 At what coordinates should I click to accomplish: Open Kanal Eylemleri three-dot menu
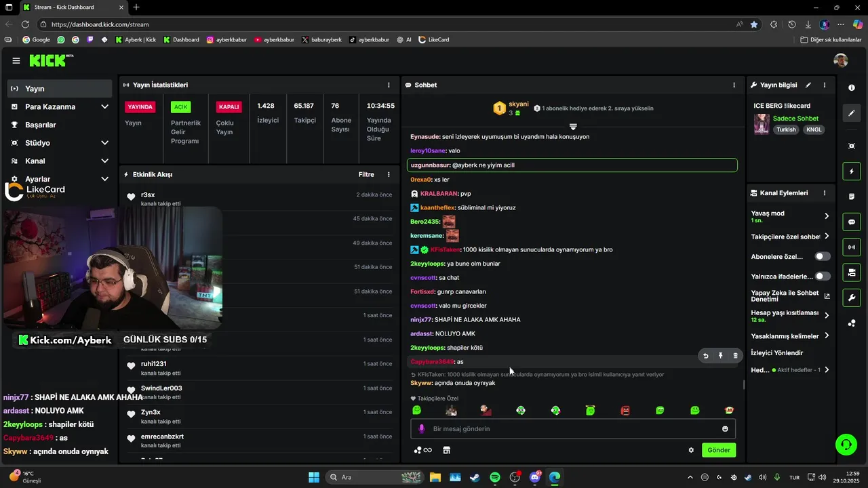click(825, 193)
